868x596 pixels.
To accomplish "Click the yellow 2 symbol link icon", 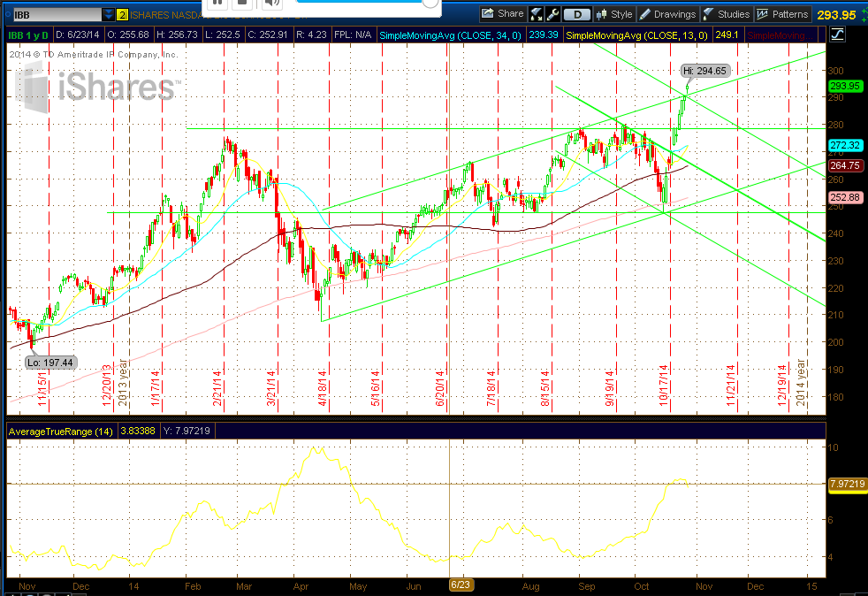I will (x=122, y=15).
